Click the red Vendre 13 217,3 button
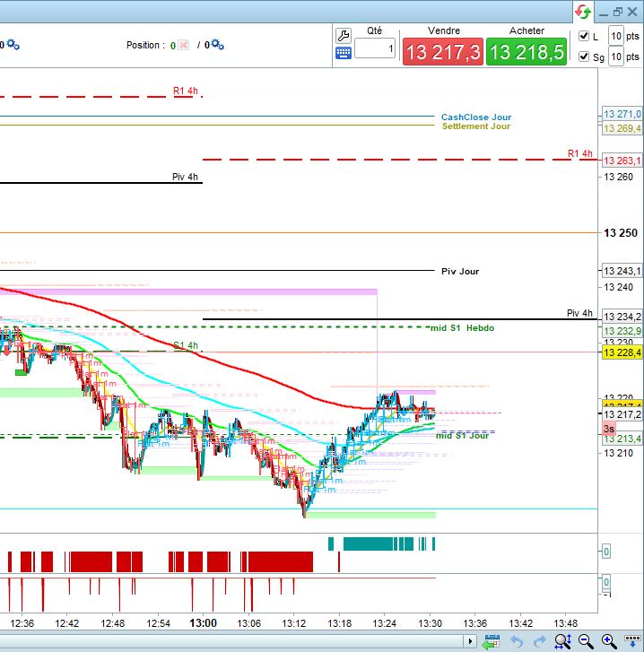The image size is (644, 652). tap(443, 52)
